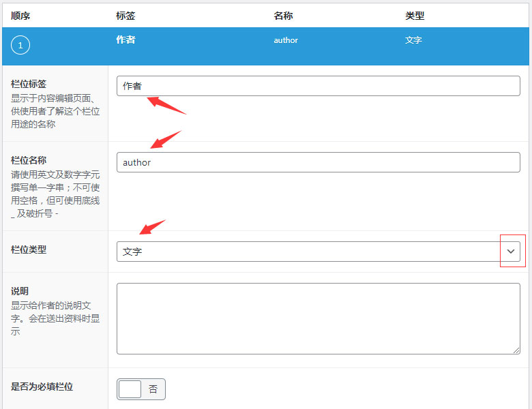532x409 pixels.
Task: Click the 是否为必填栏位 field label
Action: click(42, 387)
